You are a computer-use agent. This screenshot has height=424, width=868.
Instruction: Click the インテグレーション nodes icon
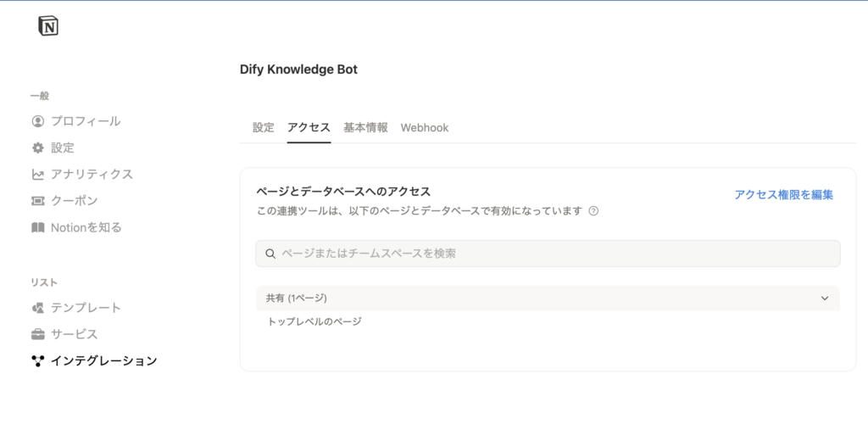pos(37,360)
